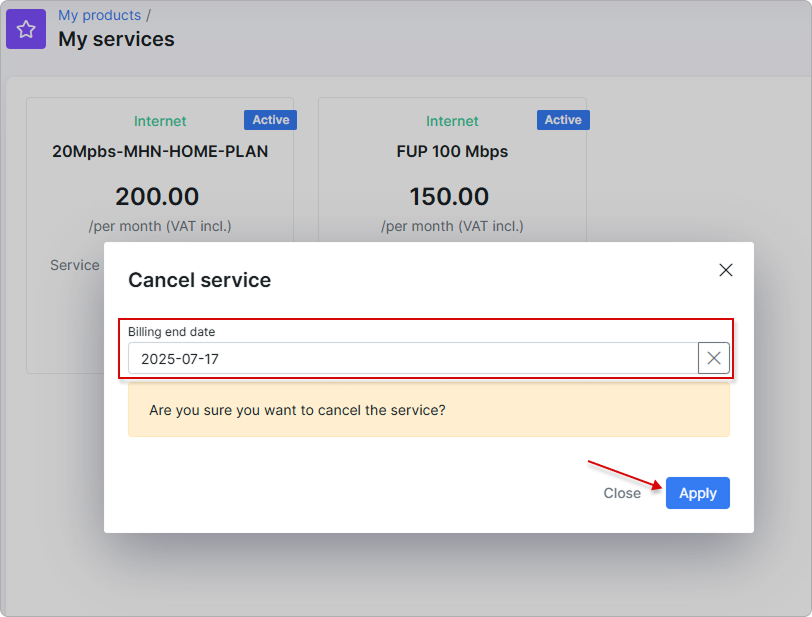Select the FUP 100 Mbps service title
Image resolution: width=812 pixels, height=617 pixels.
coord(452,152)
